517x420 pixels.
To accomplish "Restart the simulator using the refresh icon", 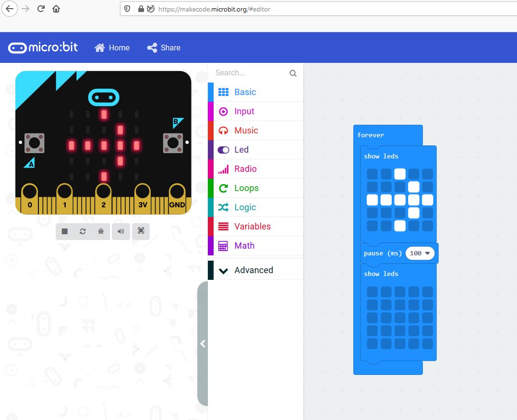I will (x=83, y=231).
